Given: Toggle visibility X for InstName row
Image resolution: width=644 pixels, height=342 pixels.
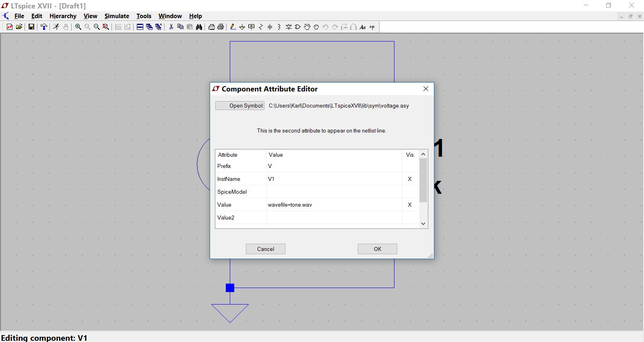Looking at the screenshot, I should pos(410,179).
